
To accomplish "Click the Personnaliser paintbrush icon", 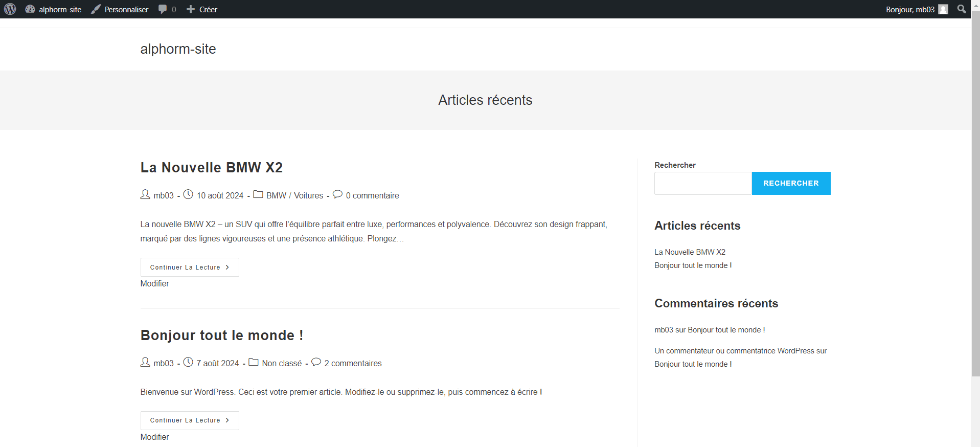I will pyautogui.click(x=96, y=9).
